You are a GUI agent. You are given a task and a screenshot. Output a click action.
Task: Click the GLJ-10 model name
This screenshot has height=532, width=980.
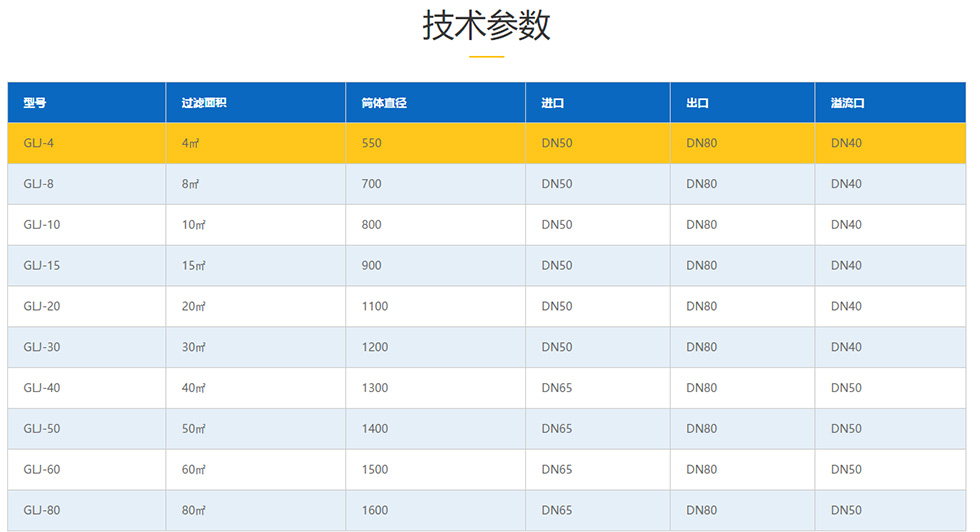42,225
